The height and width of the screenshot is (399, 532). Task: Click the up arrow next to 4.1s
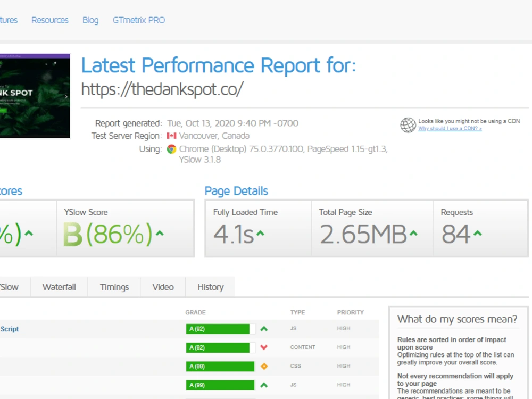click(260, 233)
